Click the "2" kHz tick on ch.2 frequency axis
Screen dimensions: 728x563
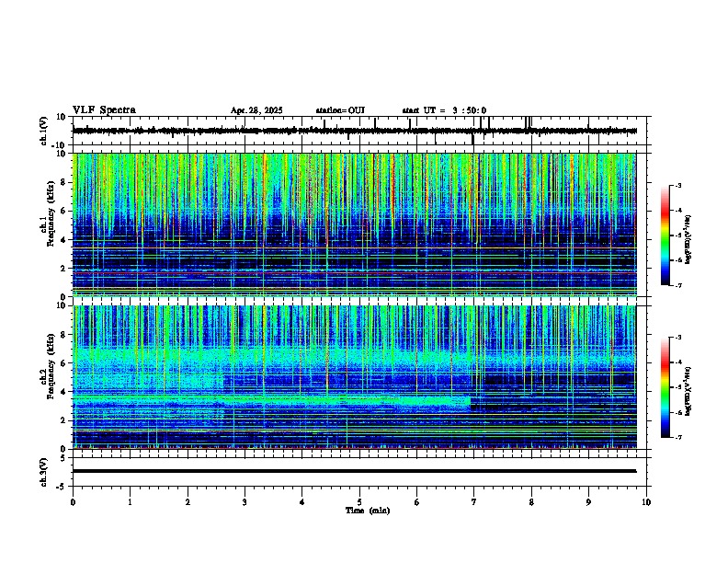[63, 420]
